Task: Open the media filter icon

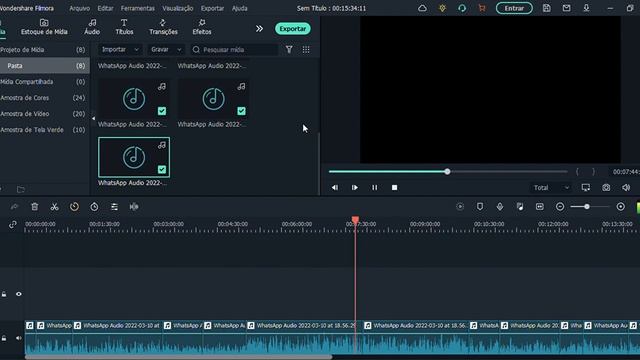Action: tap(289, 49)
